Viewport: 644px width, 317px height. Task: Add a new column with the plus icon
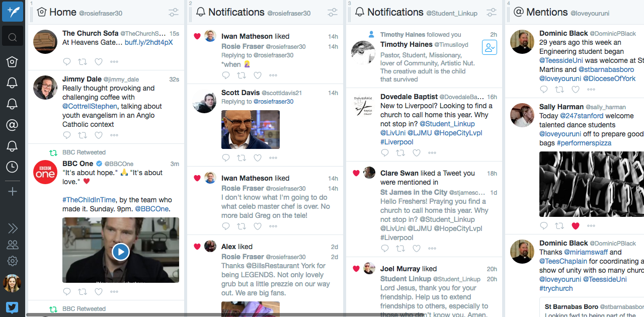point(13,191)
